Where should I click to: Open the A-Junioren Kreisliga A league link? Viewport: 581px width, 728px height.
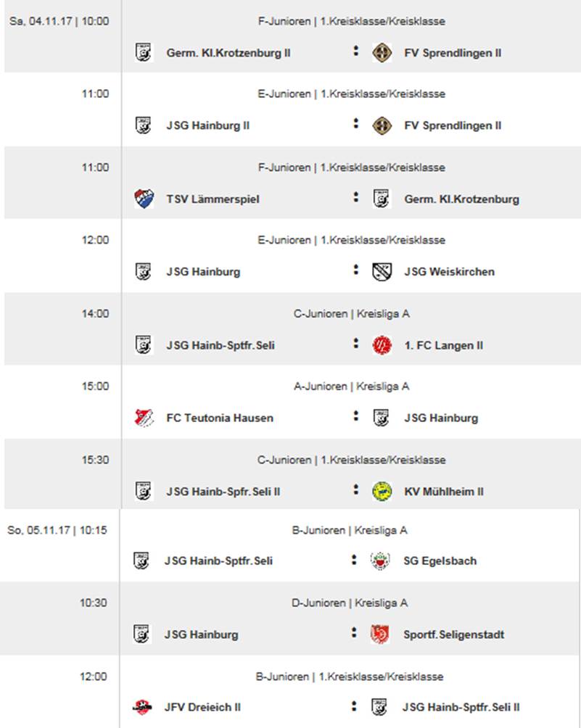(x=352, y=386)
